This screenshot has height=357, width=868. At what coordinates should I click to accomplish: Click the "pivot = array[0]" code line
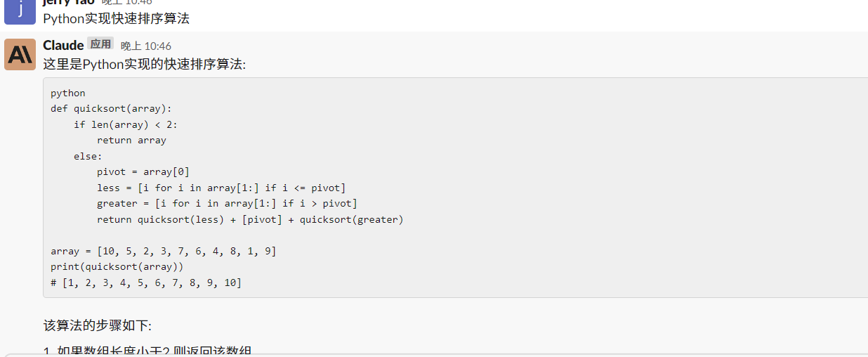(x=143, y=171)
